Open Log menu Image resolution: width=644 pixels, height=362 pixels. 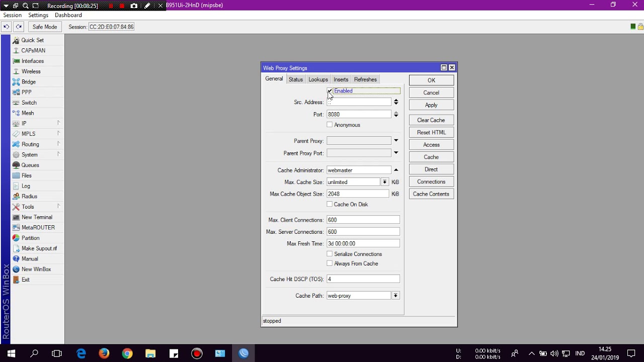pyautogui.click(x=26, y=186)
